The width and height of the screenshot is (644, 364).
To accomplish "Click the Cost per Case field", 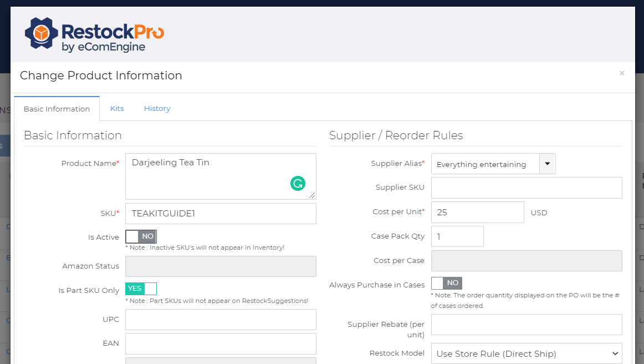I will 527,261.
